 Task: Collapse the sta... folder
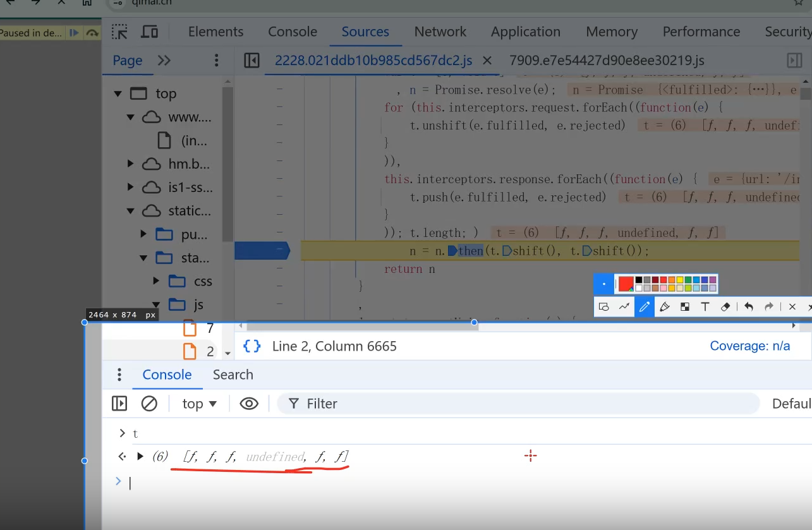click(x=143, y=258)
